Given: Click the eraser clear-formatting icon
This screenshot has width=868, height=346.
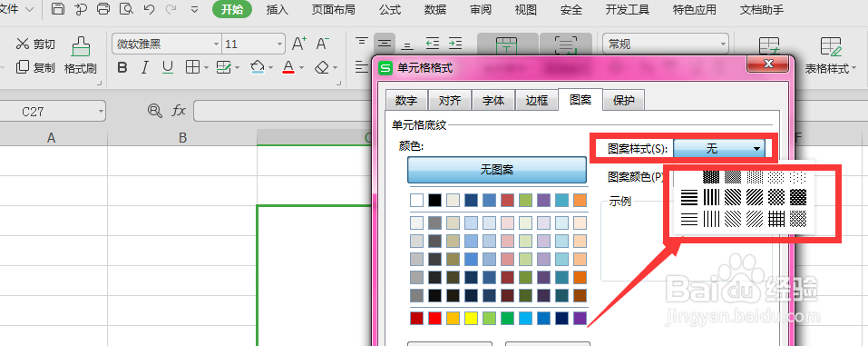Looking at the screenshot, I should coord(322,67).
